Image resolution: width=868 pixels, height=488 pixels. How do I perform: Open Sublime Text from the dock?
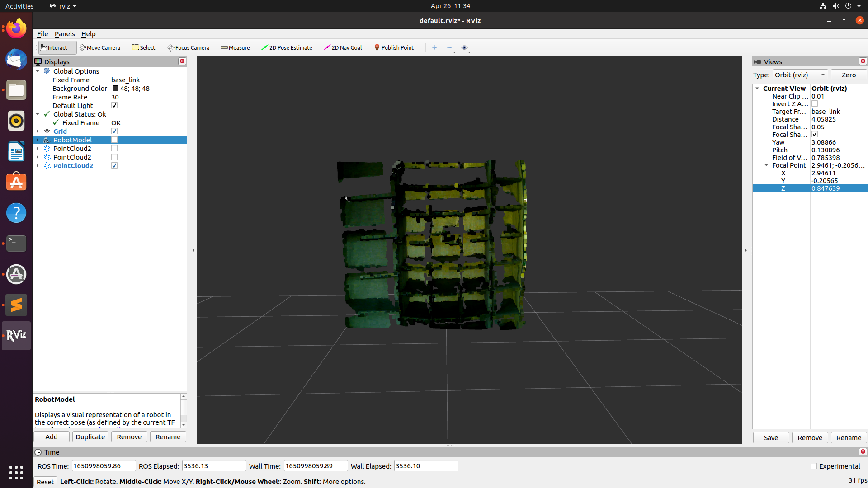click(x=16, y=305)
